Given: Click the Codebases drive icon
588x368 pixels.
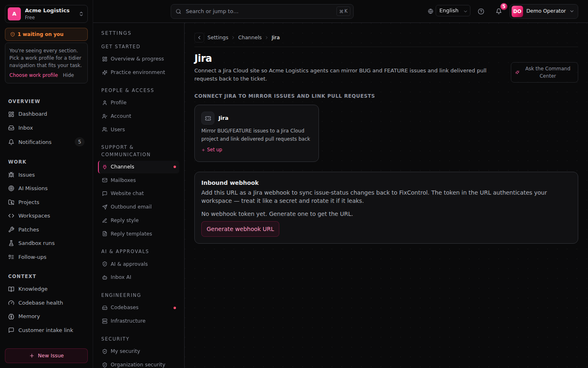Looking at the screenshot, I should (105, 307).
